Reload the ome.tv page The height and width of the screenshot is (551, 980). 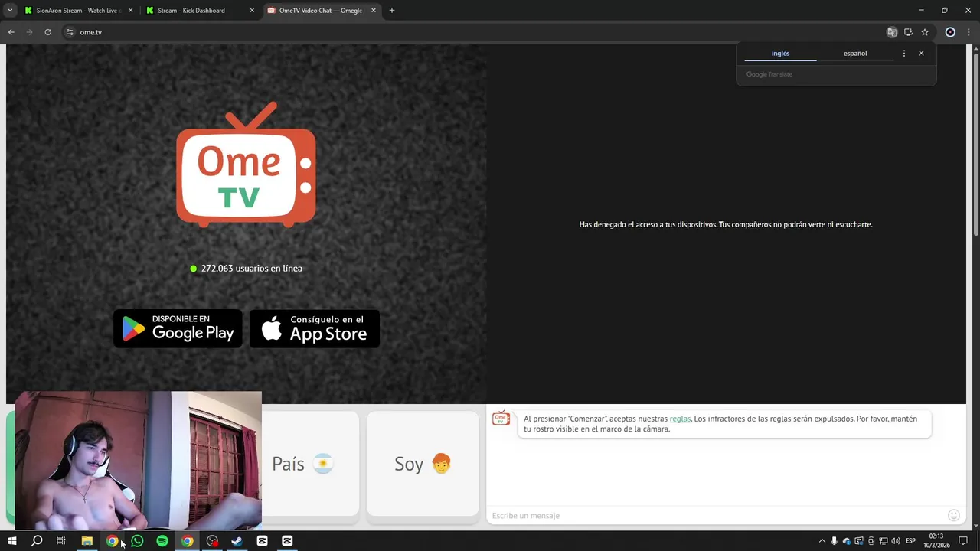[47, 32]
